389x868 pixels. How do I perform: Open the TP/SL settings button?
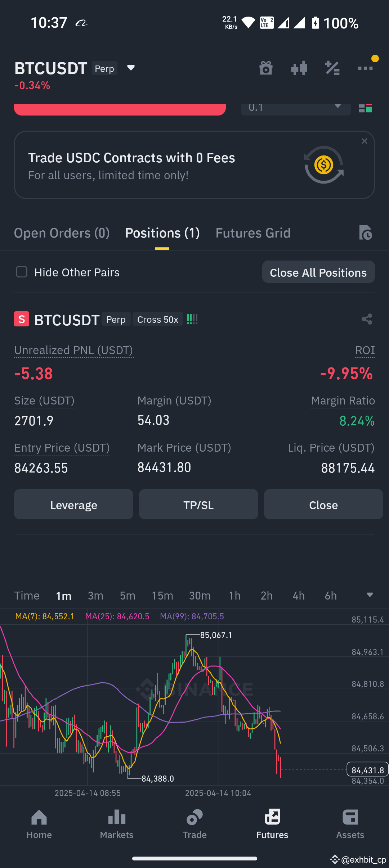point(198,504)
